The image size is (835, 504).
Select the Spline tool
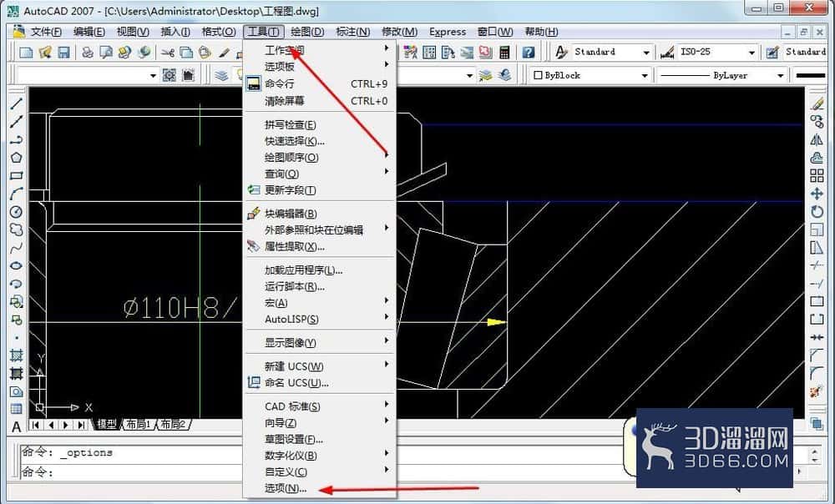tap(17, 248)
